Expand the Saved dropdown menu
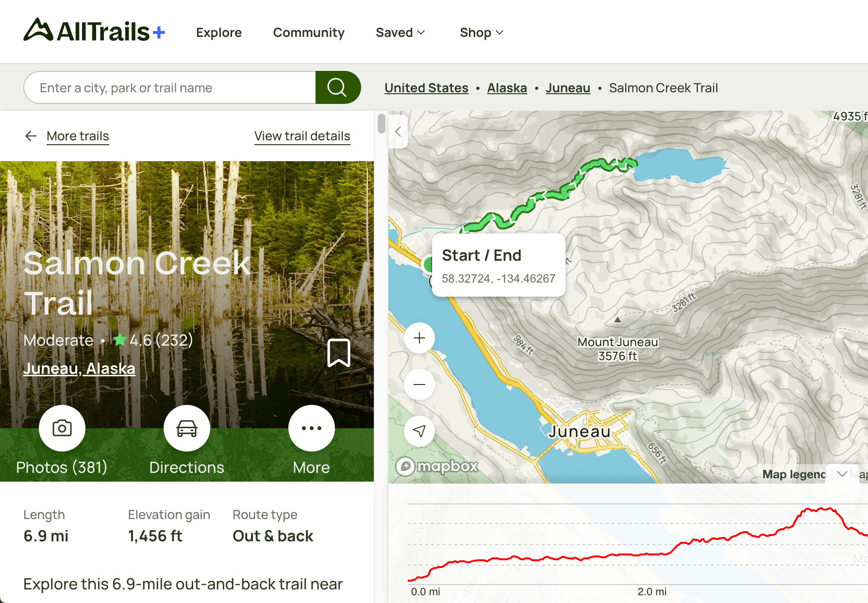Image resolution: width=868 pixels, height=603 pixels. coord(400,33)
